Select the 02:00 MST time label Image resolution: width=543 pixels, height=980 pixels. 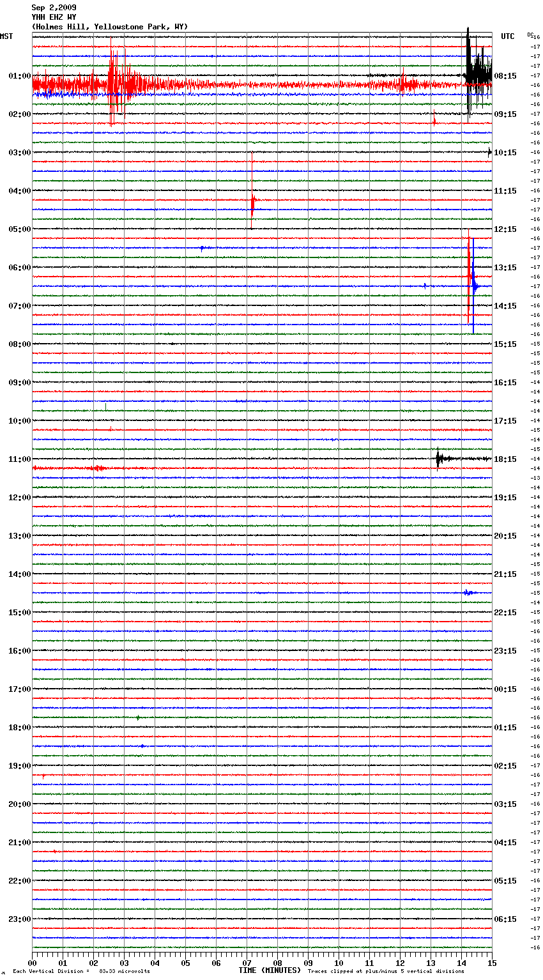pyautogui.click(x=20, y=114)
